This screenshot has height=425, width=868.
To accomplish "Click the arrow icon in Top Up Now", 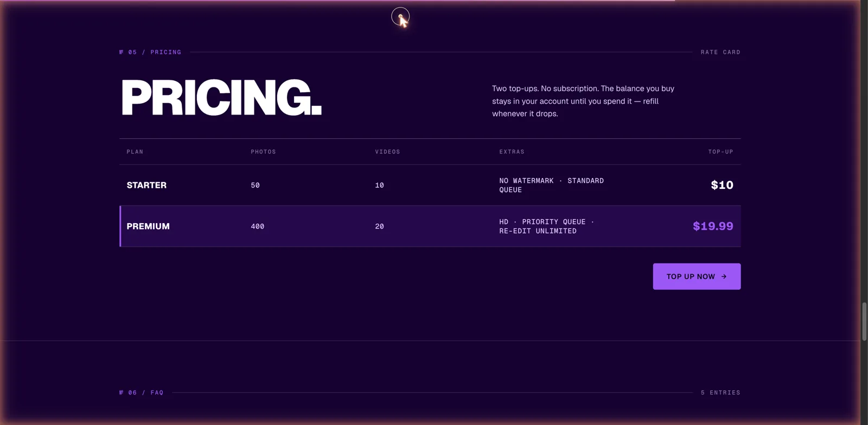I will (724, 277).
